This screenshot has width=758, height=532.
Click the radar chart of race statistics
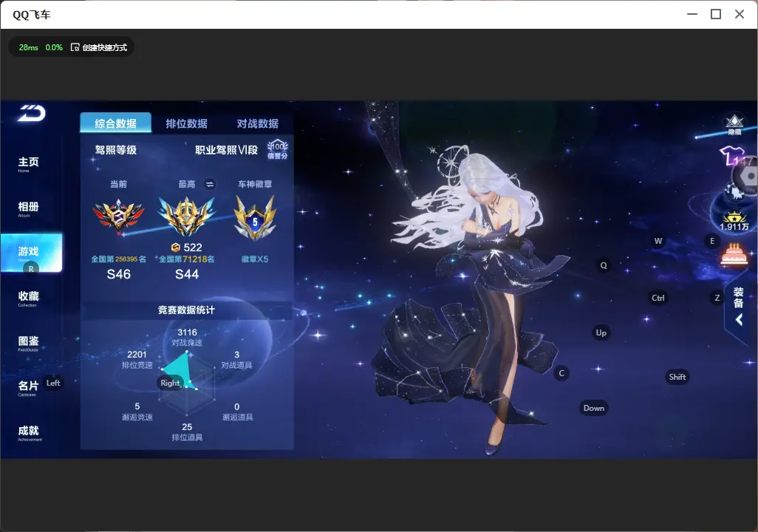pyautogui.click(x=187, y=383)
